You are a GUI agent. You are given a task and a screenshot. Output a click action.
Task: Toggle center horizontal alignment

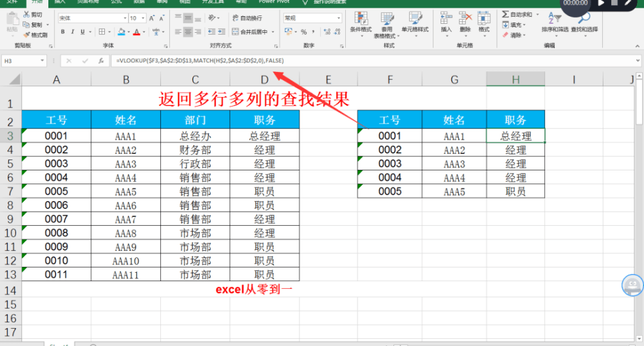point(187,32)
